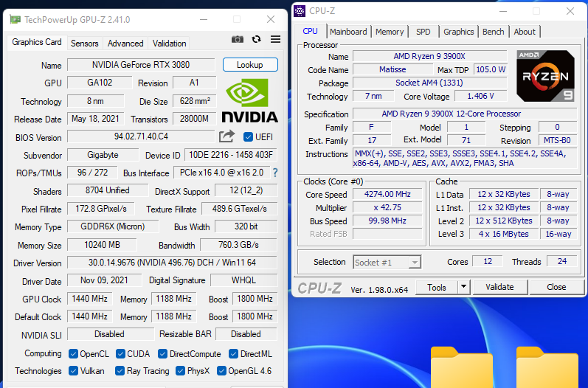Open the left desktop folder icon
Viewport: 588px width, 388px height.
click(462, 367)
